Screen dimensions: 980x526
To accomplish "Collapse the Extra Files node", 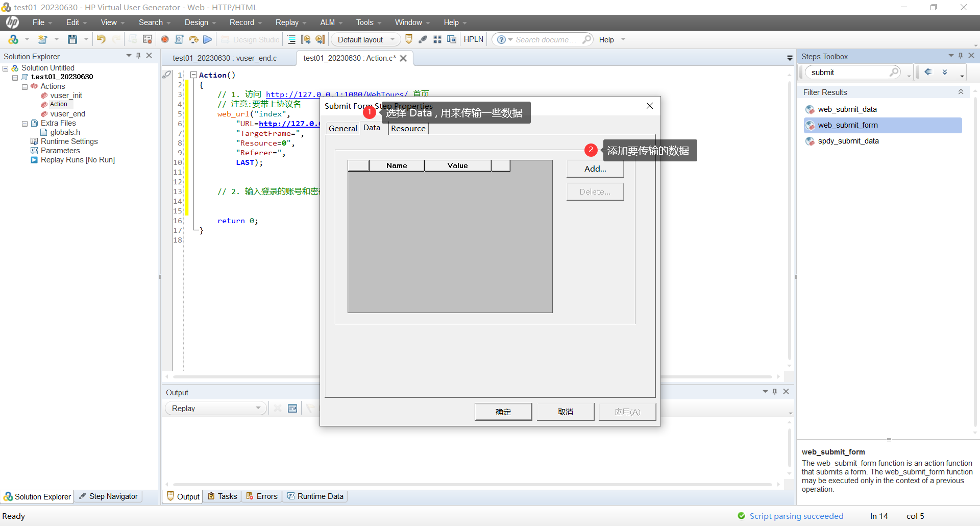I will pyautogui.click(x=24, y=123).
